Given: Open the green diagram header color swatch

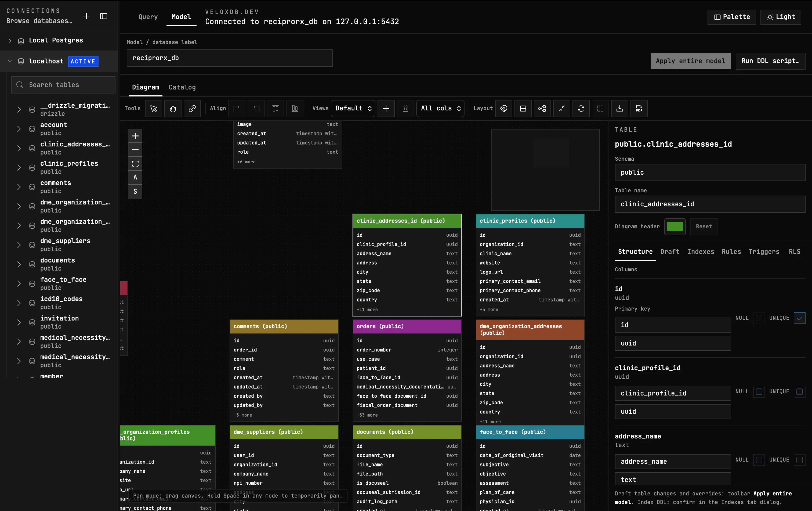Looking at the screenshot, I should coord(675,227).
